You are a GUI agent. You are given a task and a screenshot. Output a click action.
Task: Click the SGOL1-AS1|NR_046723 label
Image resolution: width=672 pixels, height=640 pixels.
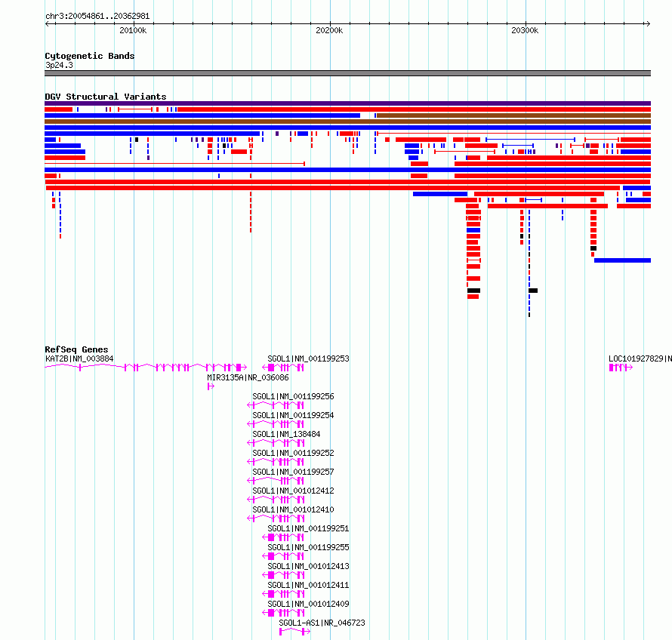point(322,623)
